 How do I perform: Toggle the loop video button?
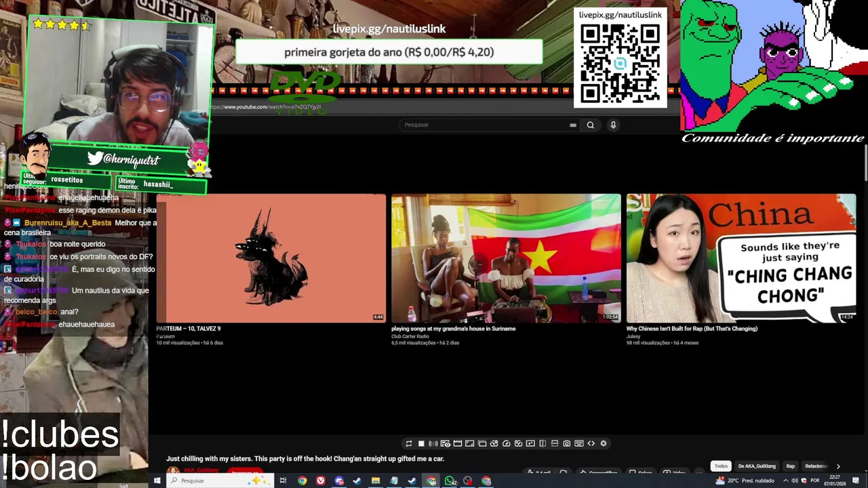[409, 443]
